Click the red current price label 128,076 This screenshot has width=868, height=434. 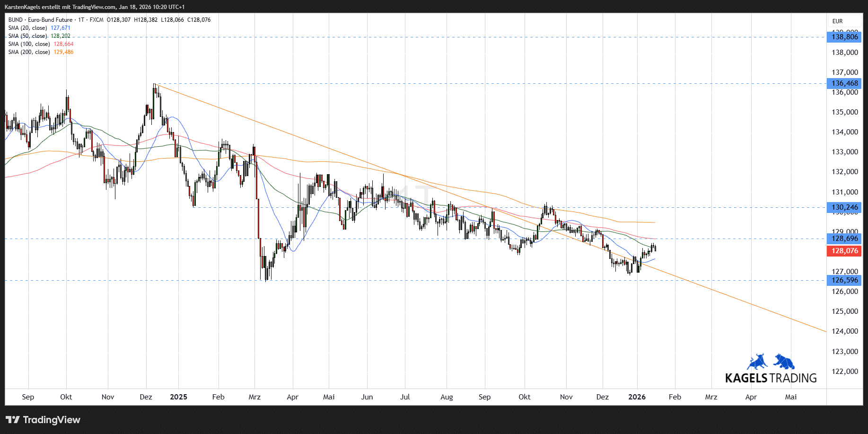(x=844, y=251)
